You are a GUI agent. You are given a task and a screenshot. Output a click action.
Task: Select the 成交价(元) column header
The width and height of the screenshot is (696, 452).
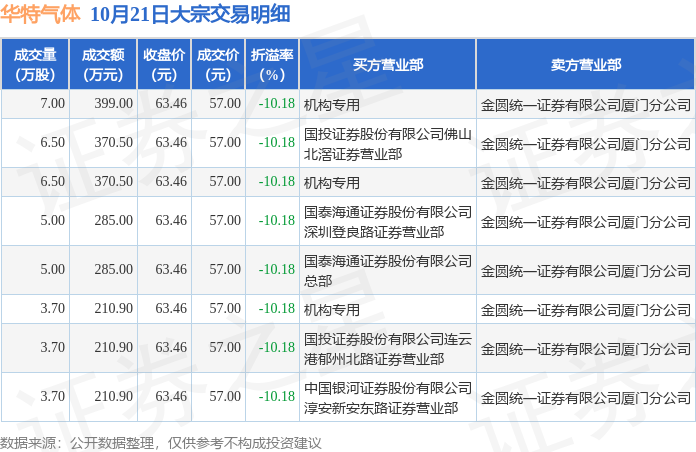point(218,64)
